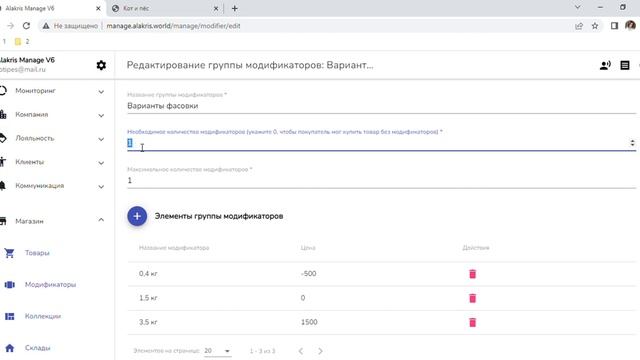Close the Alakris Manage V6 tab

point(98,8)
